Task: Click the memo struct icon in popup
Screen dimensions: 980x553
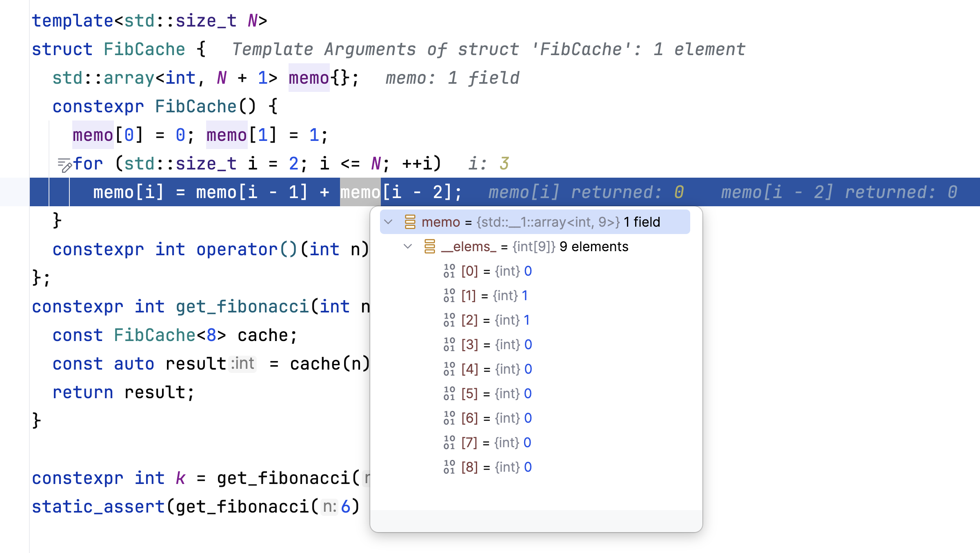Action: click(x=410, y=222)
